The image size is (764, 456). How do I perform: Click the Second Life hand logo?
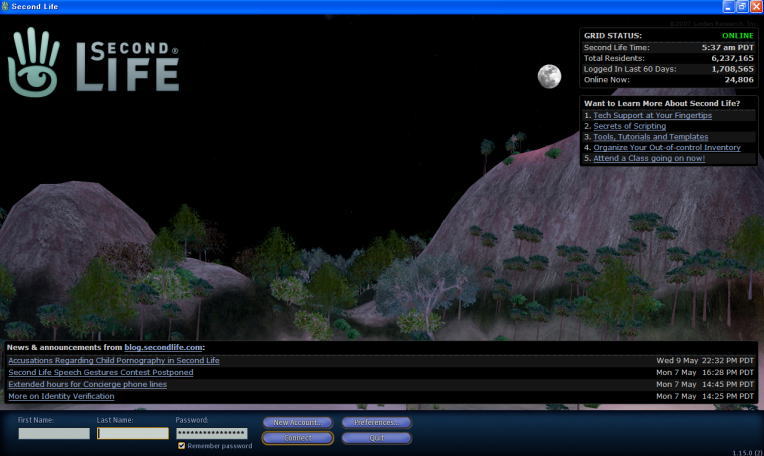[34, 62]
